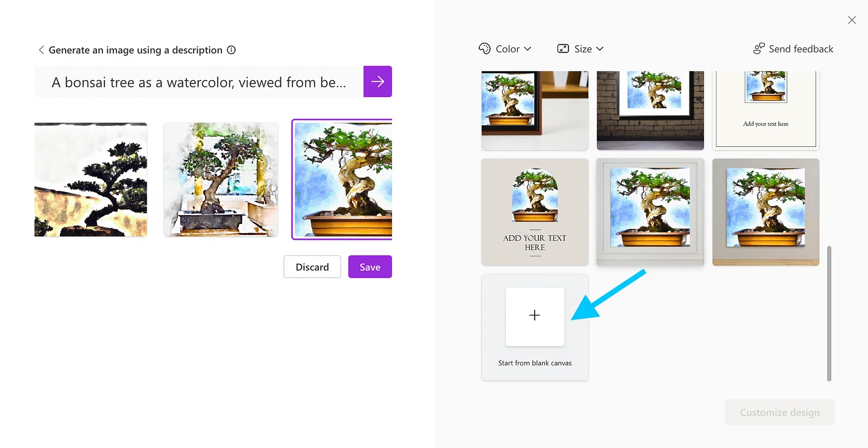This screenshot has width=868, height=448.
Task: Select the dark silhouette bonsai generated image
Action: 91,179
